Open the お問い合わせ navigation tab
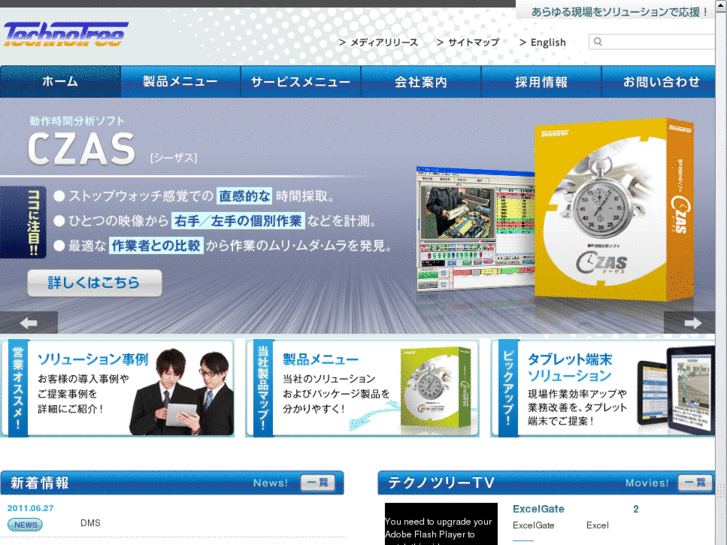727x545 pixels. click(x=659, y=82)
